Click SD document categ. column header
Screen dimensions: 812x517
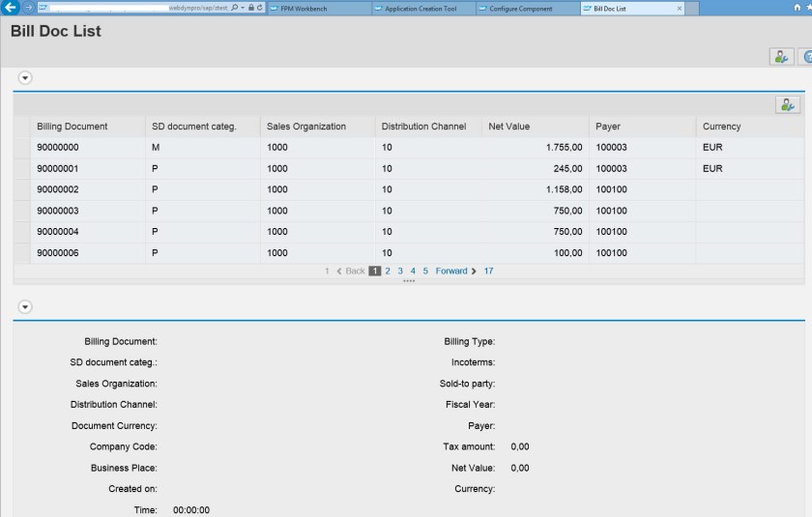(202, 127)
